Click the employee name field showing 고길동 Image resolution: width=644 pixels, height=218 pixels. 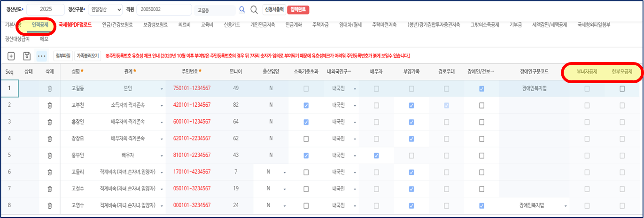pos(215,10)
